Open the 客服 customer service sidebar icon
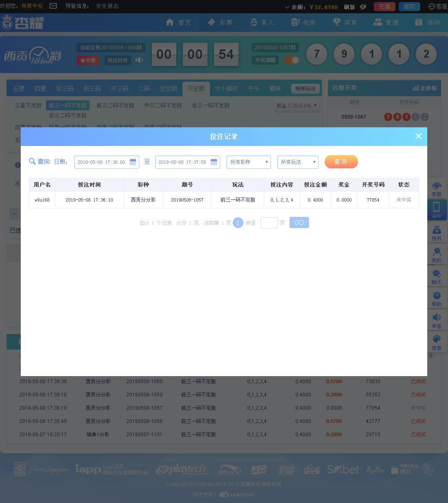This screenshot has width=448, height=503. (436, 189)
